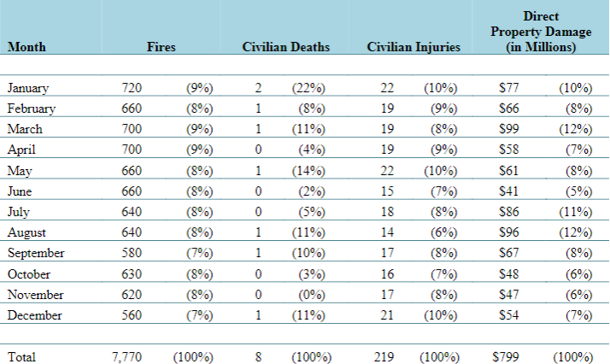
Task: Click the Civilian Deaths column header
Action: pyautogui.click(x=286, y=47)
